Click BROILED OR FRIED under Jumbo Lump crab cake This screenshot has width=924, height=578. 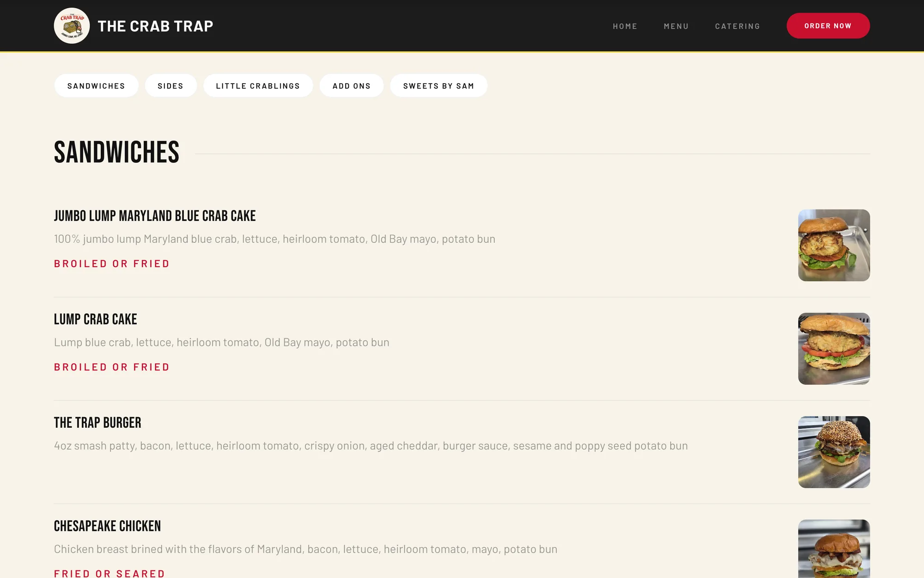pos(112,264)
